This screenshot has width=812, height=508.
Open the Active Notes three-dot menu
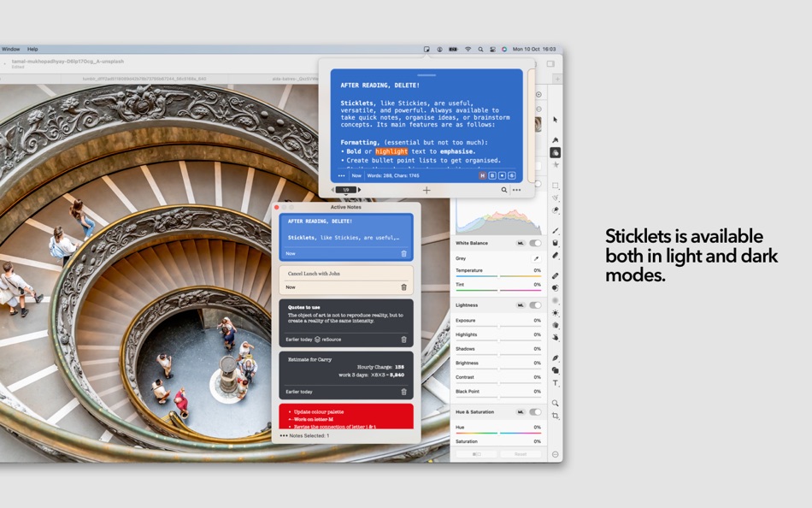click(284, 436)
